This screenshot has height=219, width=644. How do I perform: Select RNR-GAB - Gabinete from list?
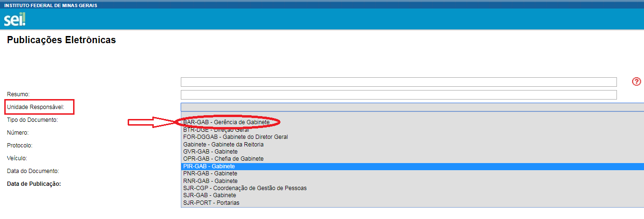point(210,181)
